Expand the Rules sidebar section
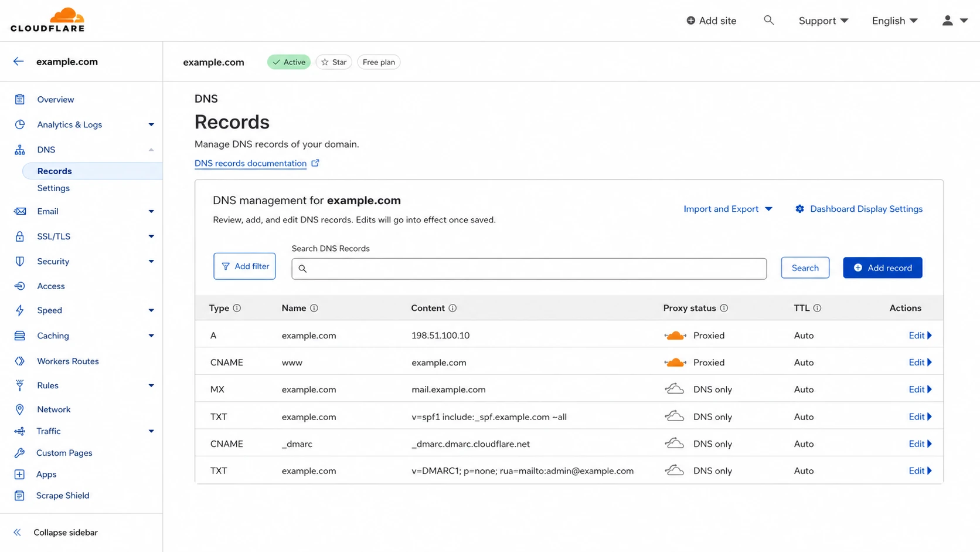This screenshot has height=552, width=980. click(151, 385)
